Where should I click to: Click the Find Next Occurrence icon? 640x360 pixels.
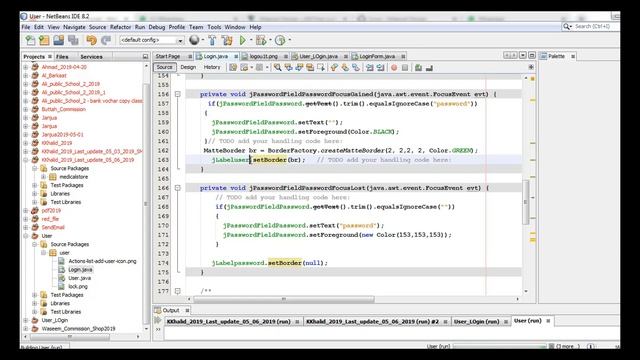299,67
